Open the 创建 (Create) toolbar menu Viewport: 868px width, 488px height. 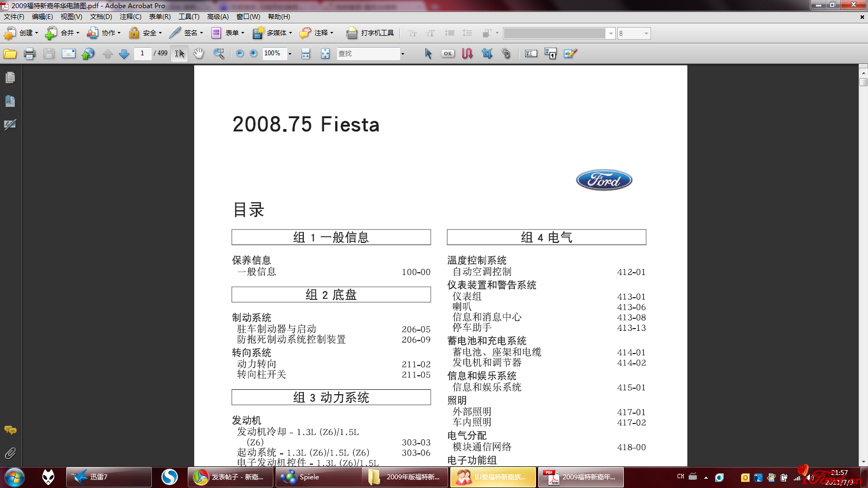(x=21, y=33)
